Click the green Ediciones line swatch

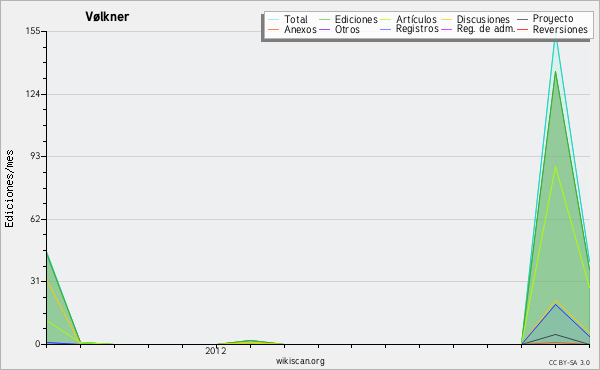[x=324, y=19]
